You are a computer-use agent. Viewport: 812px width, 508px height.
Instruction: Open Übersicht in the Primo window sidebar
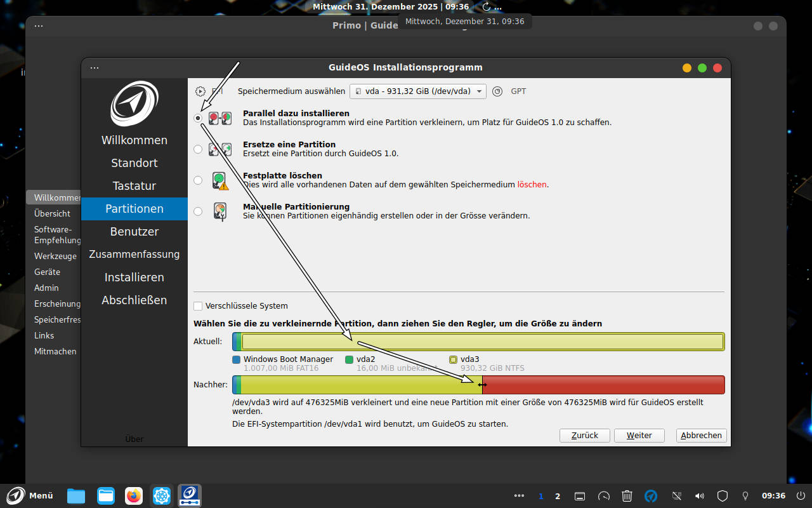tap(53, 213)
